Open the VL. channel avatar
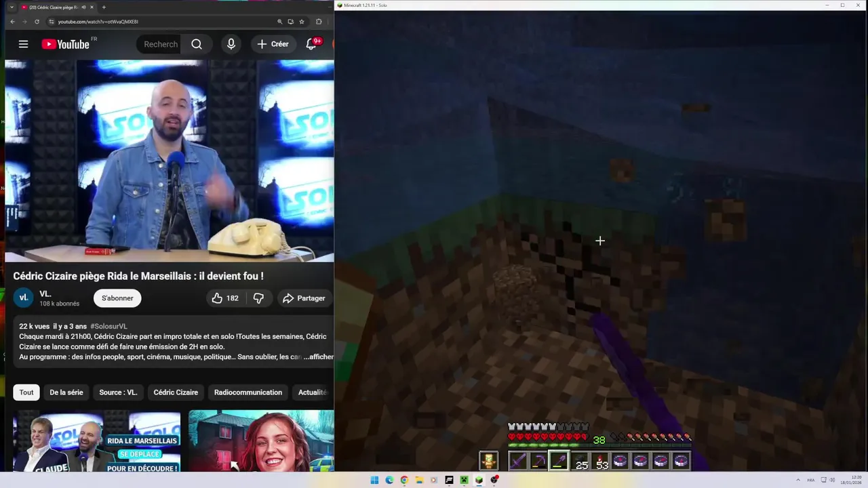 24,298
